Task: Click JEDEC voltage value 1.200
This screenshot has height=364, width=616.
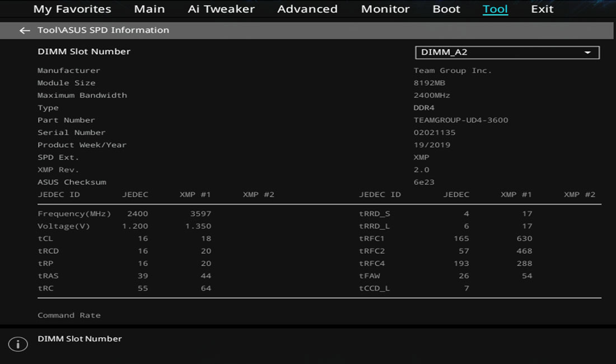Action: 135,227
